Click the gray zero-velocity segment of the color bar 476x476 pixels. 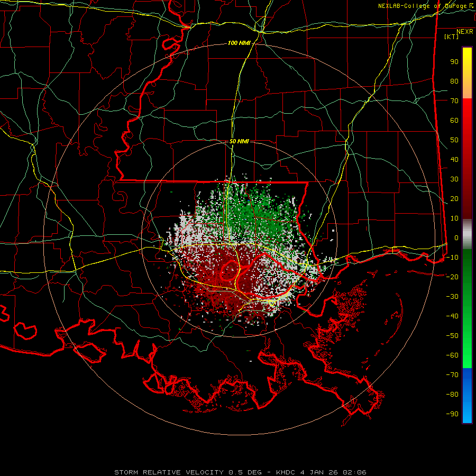467,234
